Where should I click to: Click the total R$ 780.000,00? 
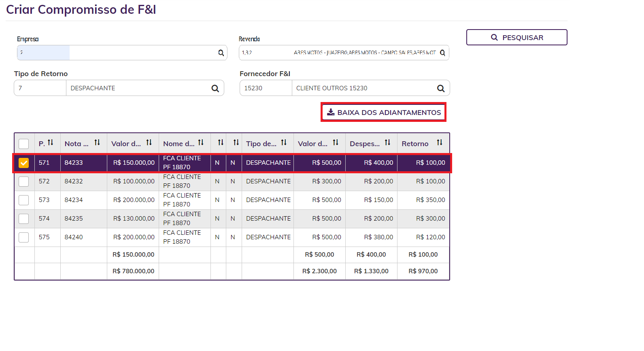tap(134, 271)
